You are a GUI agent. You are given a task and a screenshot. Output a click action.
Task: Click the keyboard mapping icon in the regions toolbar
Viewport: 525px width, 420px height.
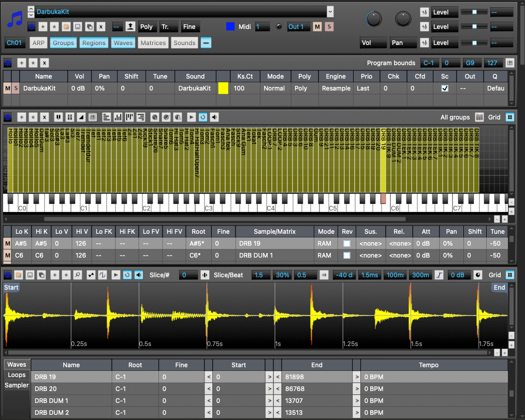click(93, 117)
